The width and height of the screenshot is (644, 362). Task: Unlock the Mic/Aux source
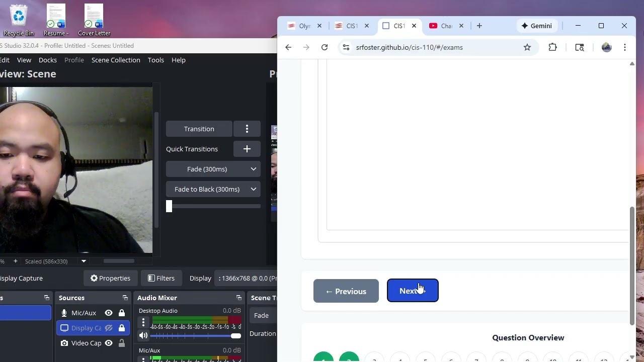point(122,313)
